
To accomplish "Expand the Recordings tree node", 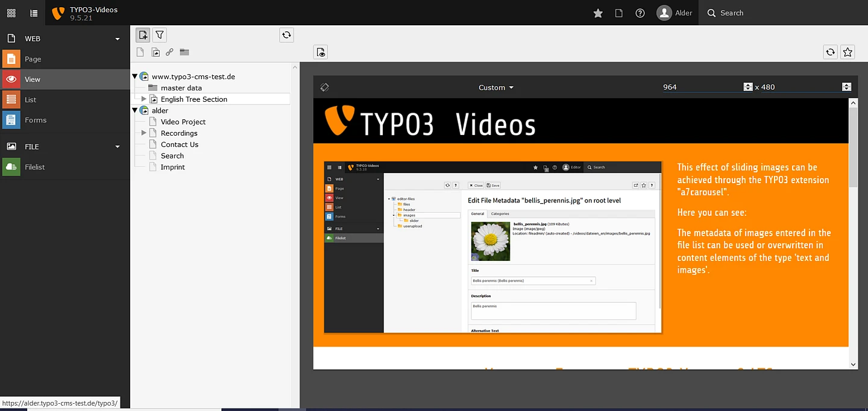I will [x=143, y=133].
